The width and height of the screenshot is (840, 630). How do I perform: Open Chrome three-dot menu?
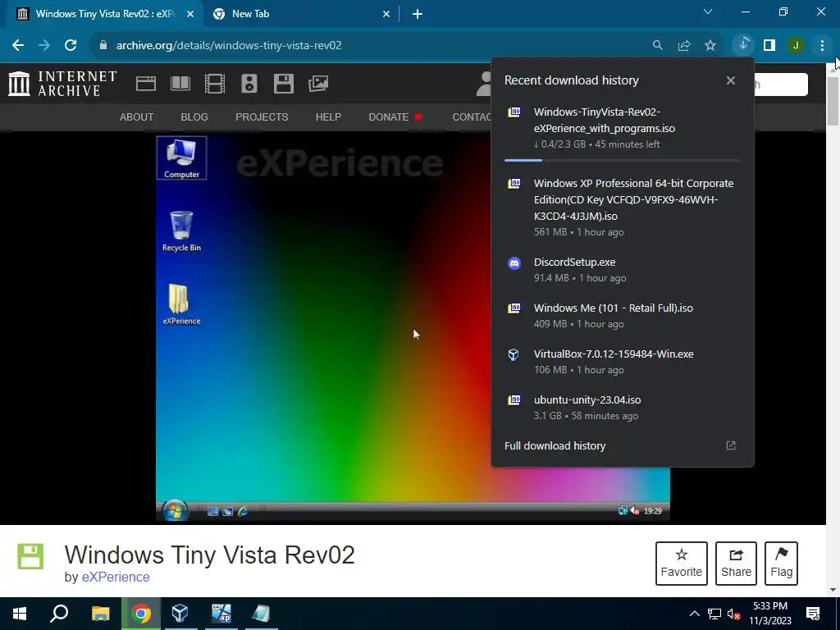click(x=822, y=46)
